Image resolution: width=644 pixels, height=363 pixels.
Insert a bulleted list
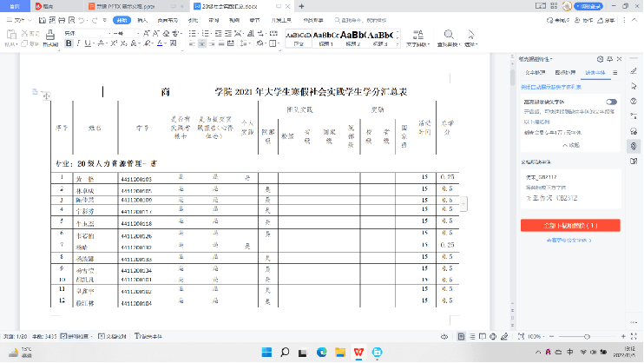coord(192,33)
